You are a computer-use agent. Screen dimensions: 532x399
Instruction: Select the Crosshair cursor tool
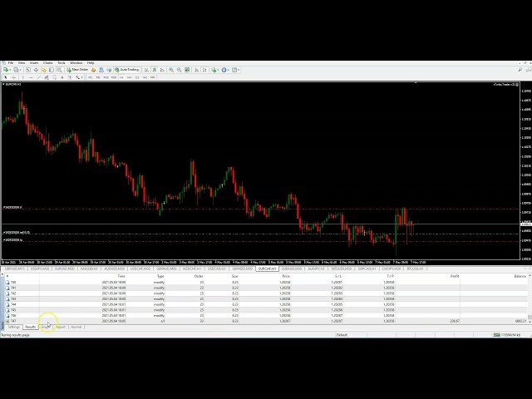coord(14,77)
